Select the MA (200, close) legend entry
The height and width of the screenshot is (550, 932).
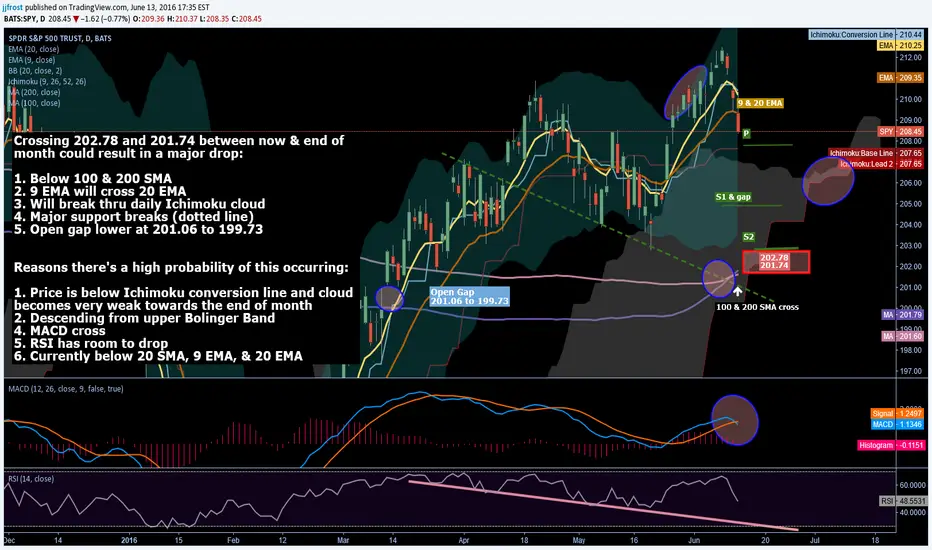[x=34, y=92]
